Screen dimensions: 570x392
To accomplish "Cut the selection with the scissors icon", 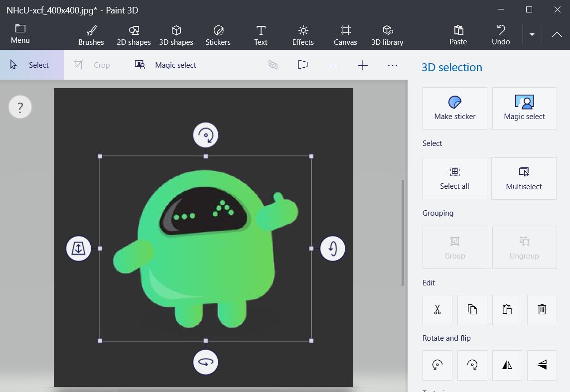I will pos(437,310).
